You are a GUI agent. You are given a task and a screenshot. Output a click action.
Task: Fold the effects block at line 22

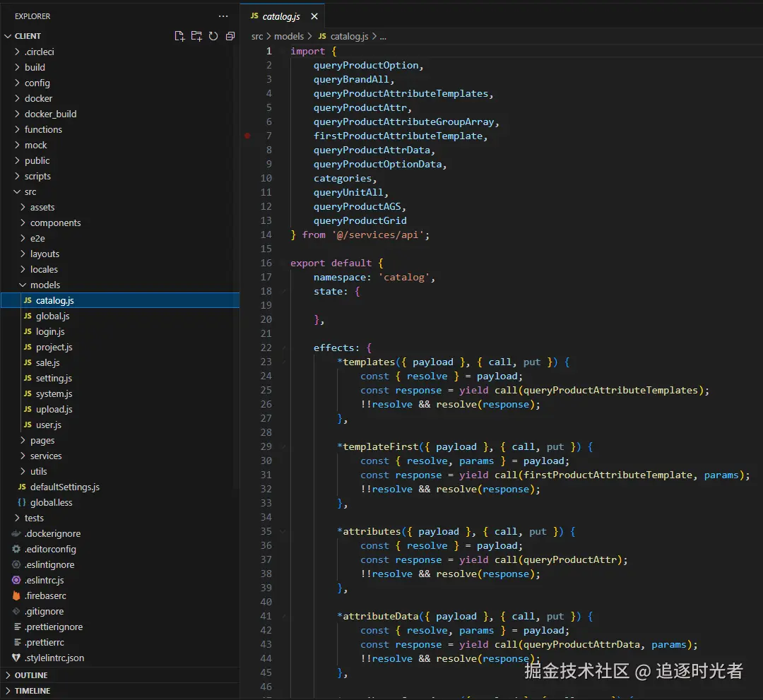click(x=283, y=348)
